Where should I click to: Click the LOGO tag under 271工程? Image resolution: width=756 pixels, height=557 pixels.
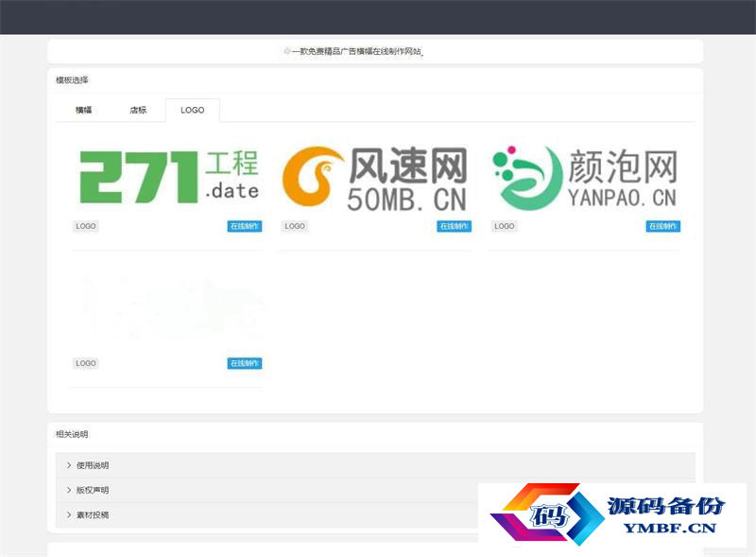point(86,226)
